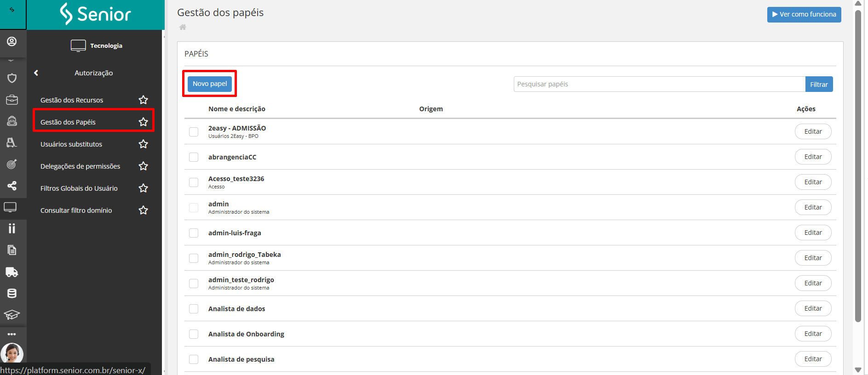
Task: Click Editar for admin_teste_rodrigo
Action: pos(813,283)
